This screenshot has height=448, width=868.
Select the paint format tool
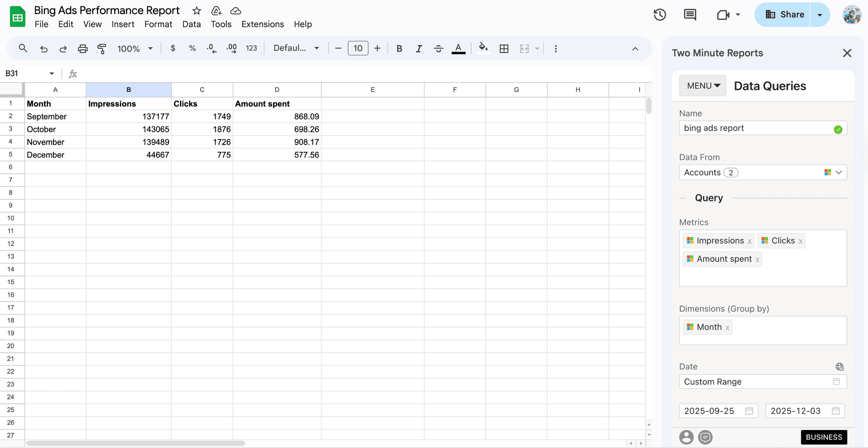click(102, 48)
